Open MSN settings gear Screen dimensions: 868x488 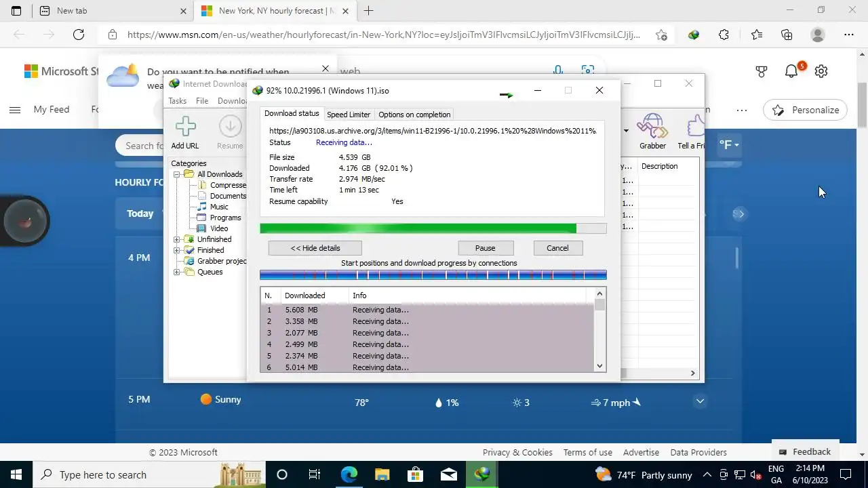821,71
